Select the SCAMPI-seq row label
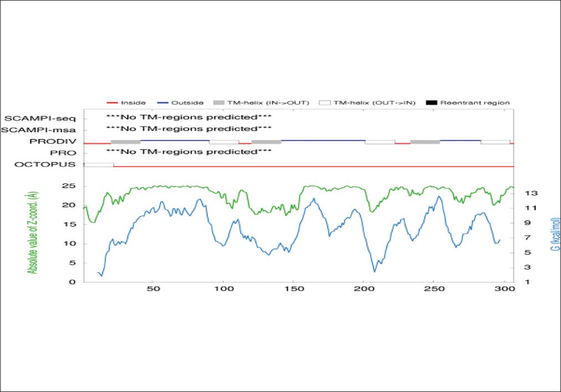The height and width of the screenshot is (392, 561). click(40, 118)
